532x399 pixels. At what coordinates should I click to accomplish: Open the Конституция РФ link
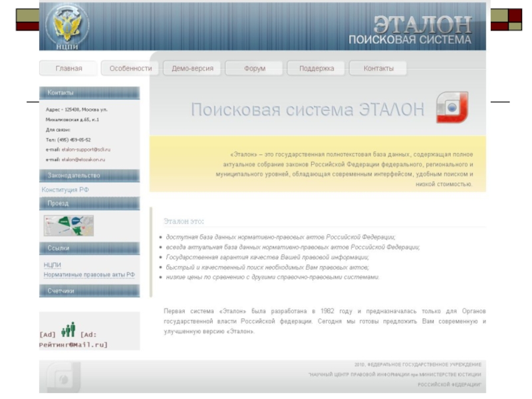click(x=65, y=190)
